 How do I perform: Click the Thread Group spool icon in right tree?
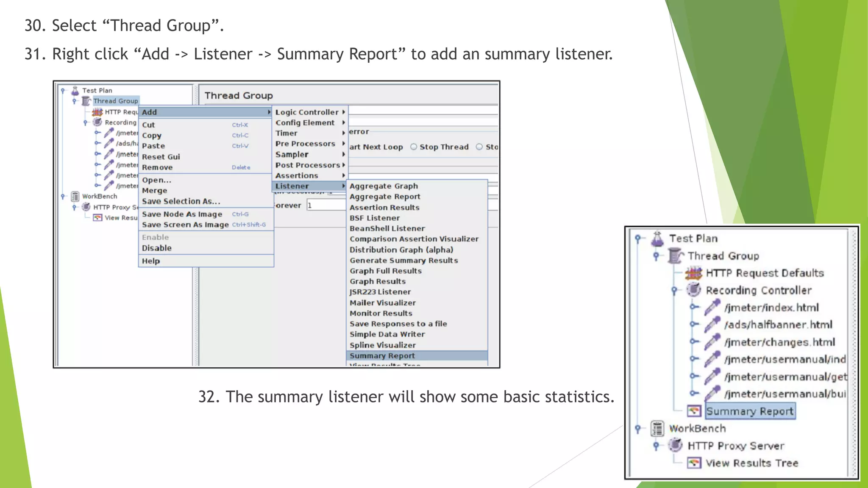[x=676, y=256]
